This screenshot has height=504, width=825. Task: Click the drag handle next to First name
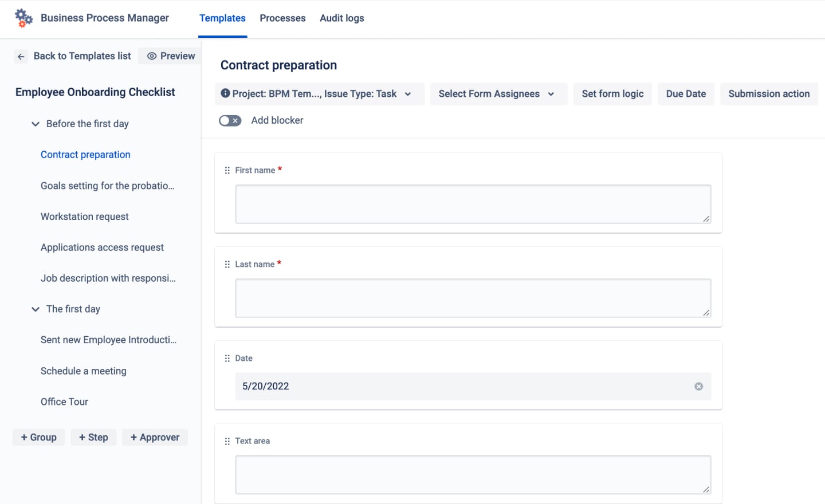point(227,171)
